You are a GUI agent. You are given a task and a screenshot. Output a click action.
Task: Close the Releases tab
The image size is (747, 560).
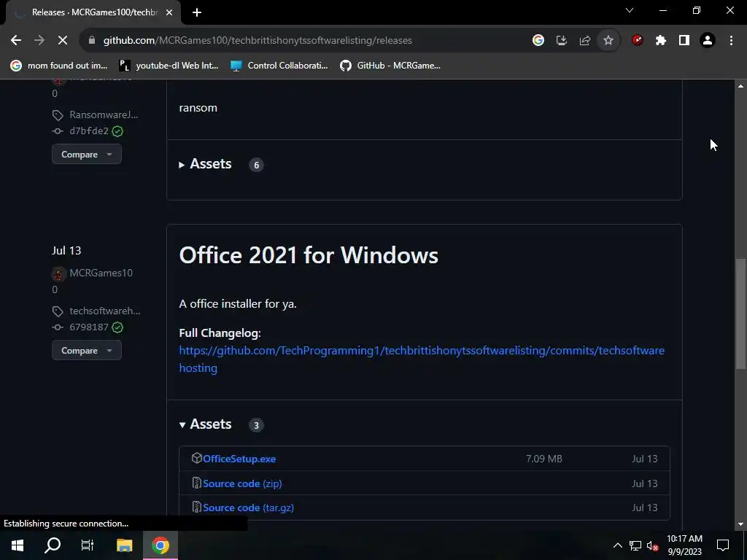[169, 12]
